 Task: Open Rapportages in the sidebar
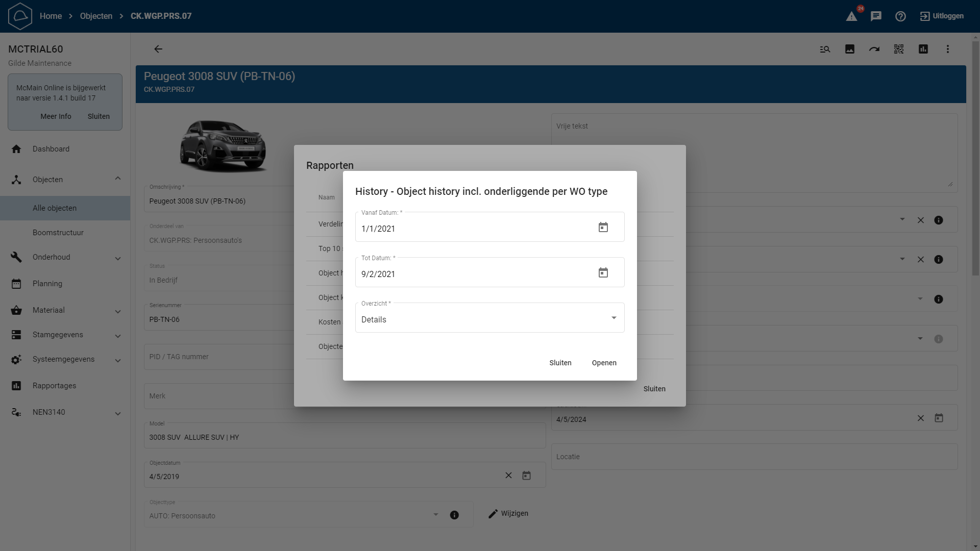click(54, 386)
